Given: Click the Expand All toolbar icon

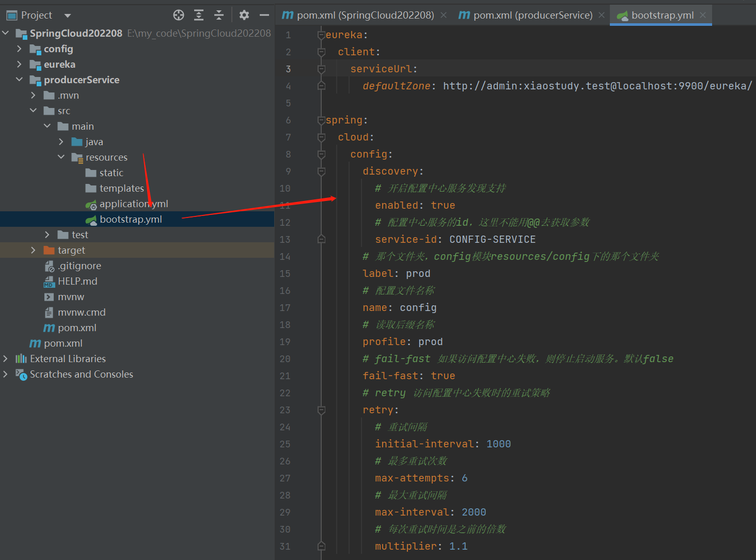Looking at the screenshot, I should click(x=199, y=15).
